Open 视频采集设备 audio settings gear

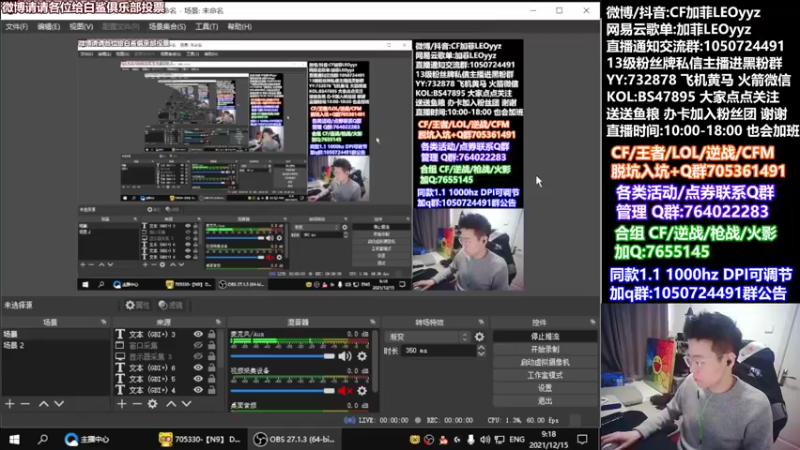362,391
